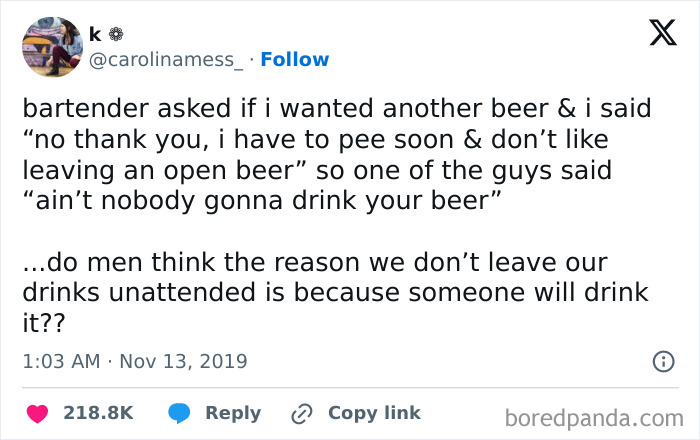Click the display name k

coord(94,34)
